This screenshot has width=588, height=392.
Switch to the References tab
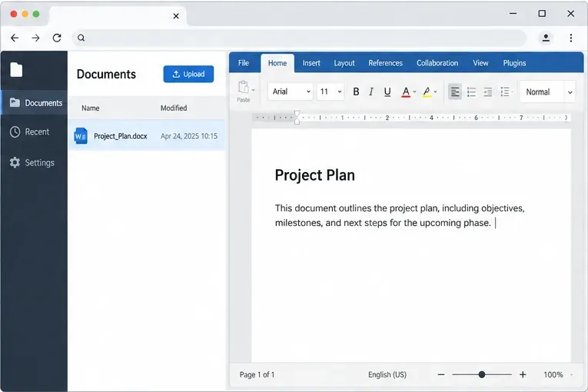(385, 63)
